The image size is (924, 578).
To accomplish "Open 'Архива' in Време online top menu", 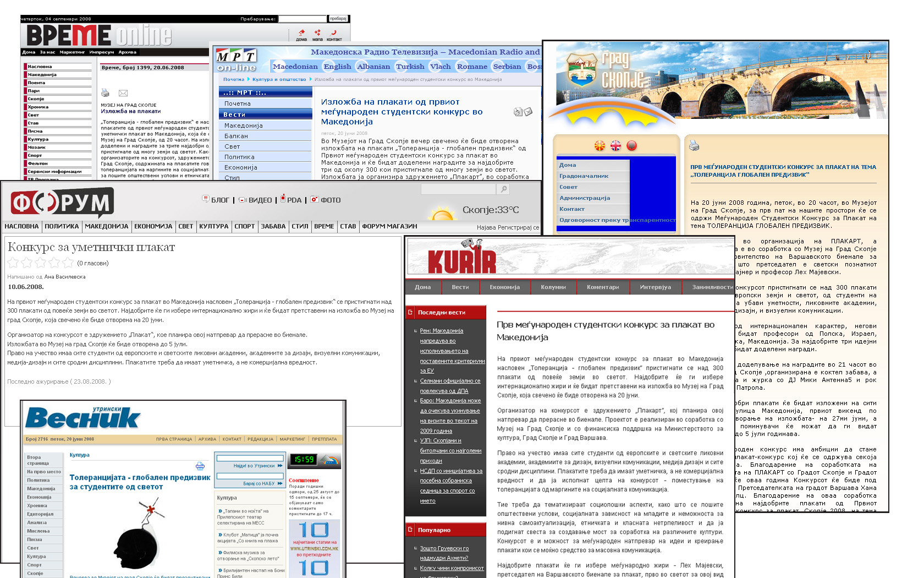I will (x=127, y=52).
